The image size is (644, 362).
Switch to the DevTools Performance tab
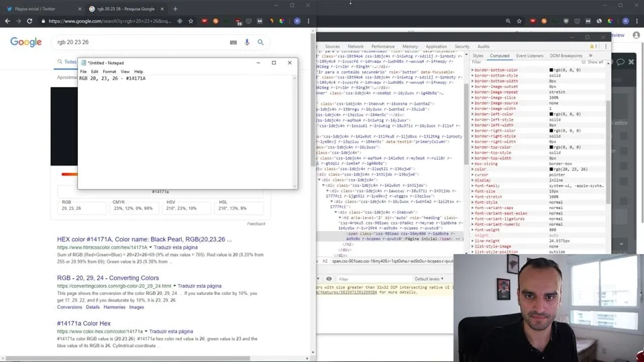383,46
